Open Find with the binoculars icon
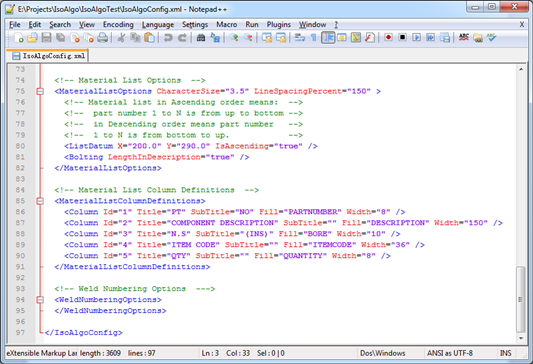The width and height of the screenshot is (533, 364). coord(201,37)
